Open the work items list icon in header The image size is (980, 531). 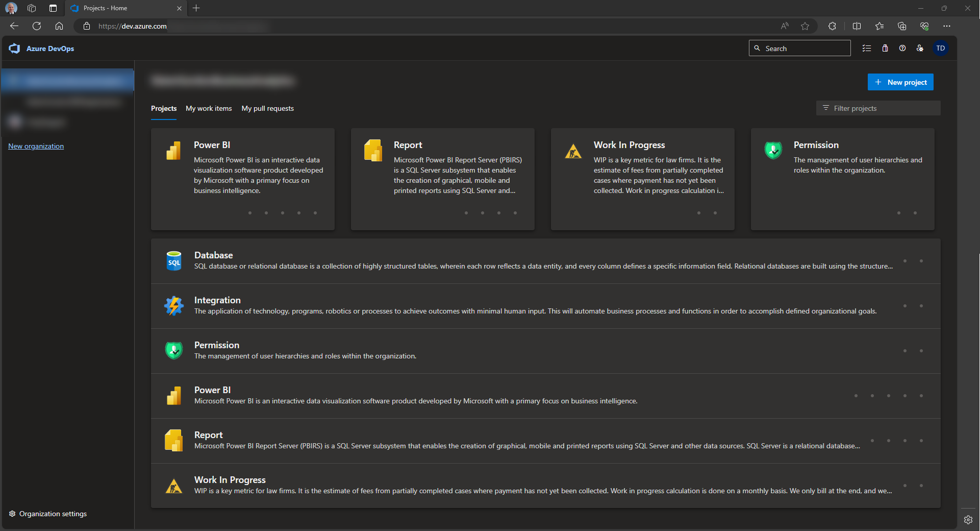point(867,48)
